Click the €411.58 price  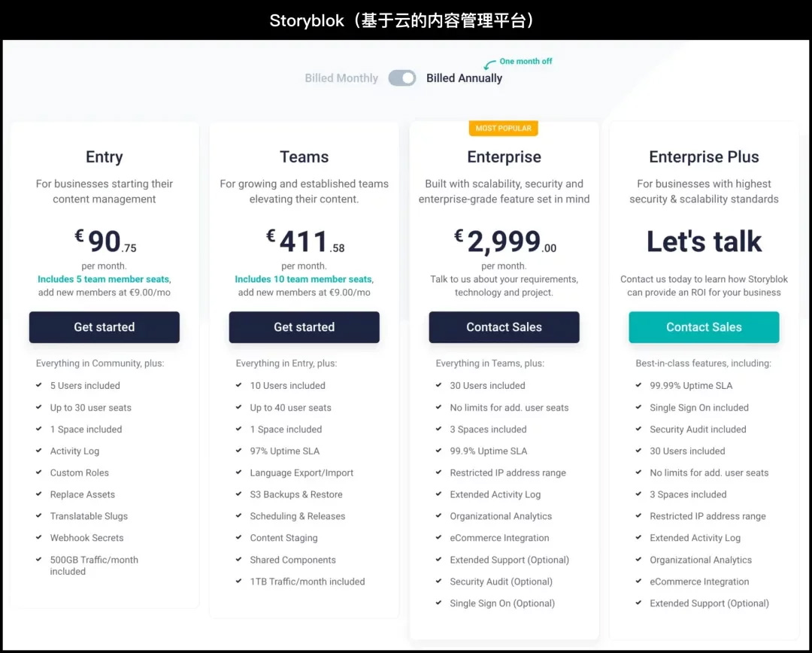305,241
